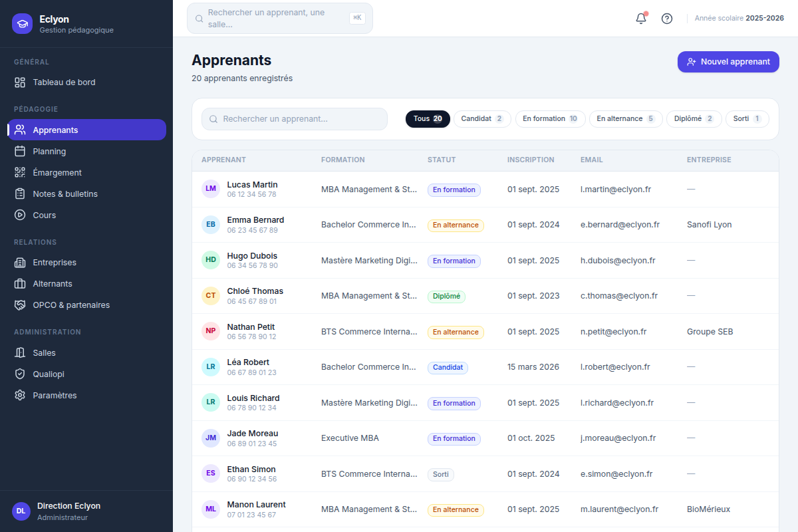This screenshot has width=798, height=532.
Task: Click the Nouvel apprenant button
Action: click(x=728, y=62)
